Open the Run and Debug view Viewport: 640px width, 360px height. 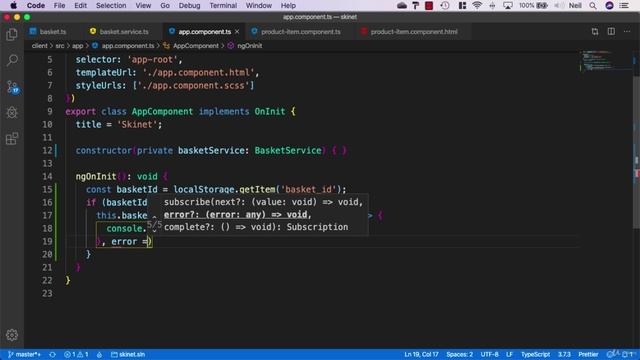click(x=12, y=113)
